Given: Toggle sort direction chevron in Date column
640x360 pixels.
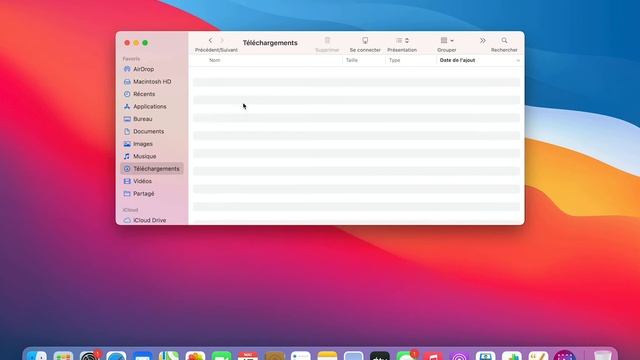Looking at the screenshot, I should tap(518, 60).
